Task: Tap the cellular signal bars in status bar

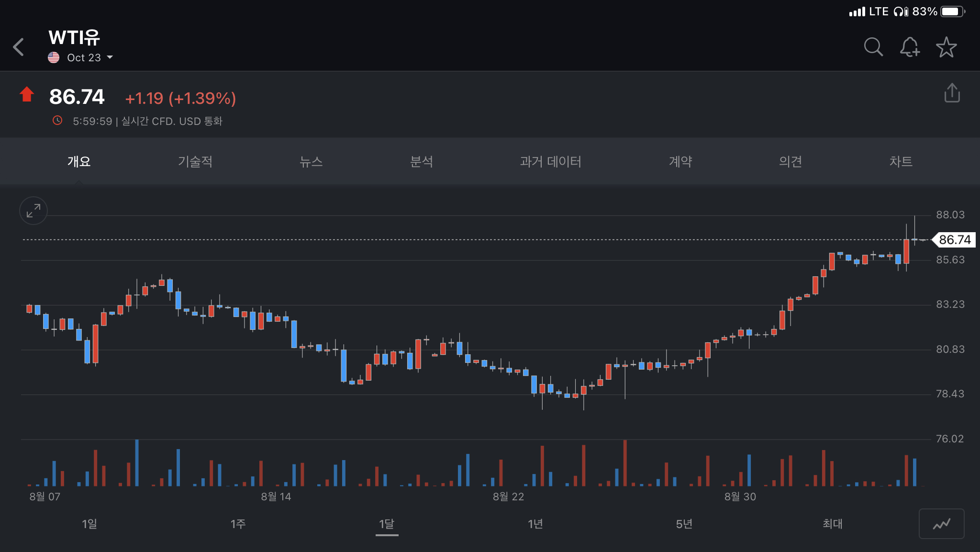Action: click(x=857, y=11)
